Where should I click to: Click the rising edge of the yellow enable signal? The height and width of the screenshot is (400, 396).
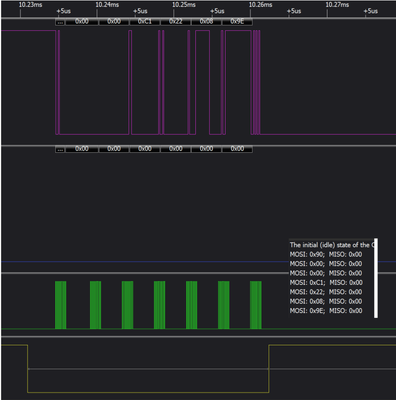tap(269, 369)
